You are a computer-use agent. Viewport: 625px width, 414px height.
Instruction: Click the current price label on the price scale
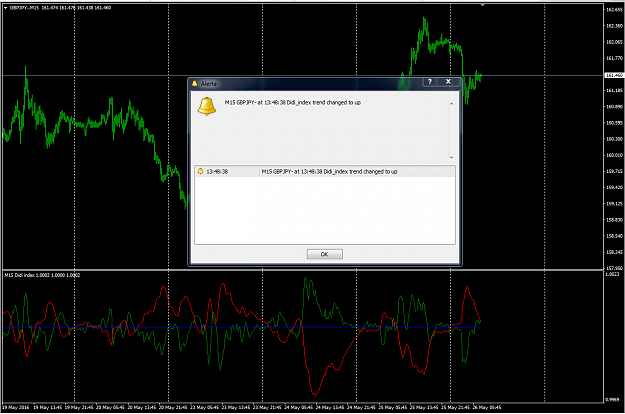click(614, 75)
